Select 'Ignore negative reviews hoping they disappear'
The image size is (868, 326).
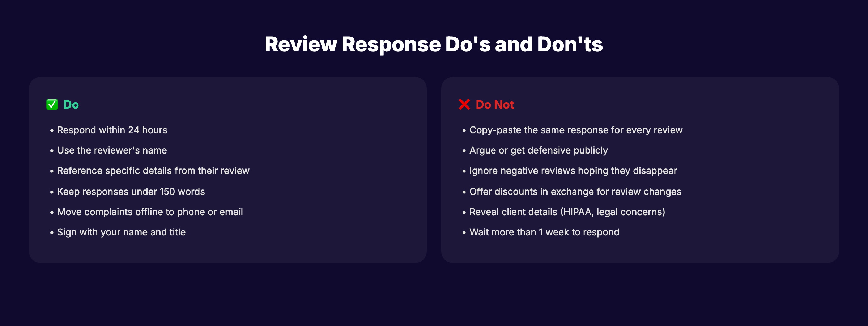tap(573, 171)
